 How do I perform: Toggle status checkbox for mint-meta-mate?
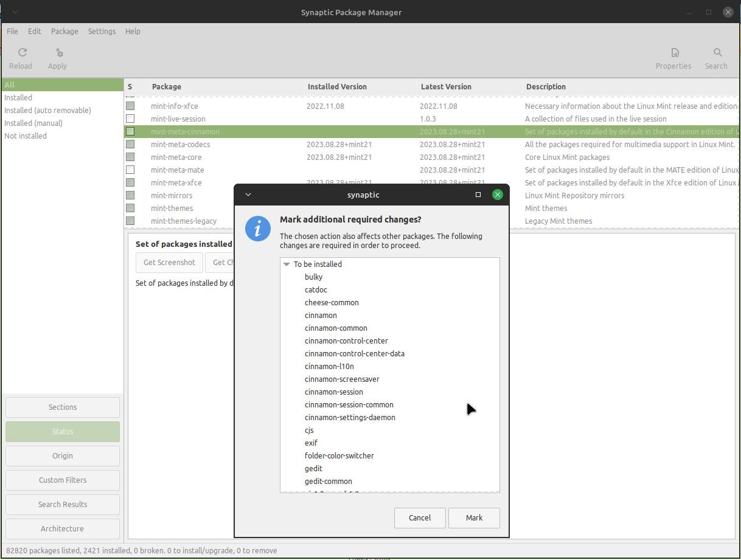coord(130,170)
